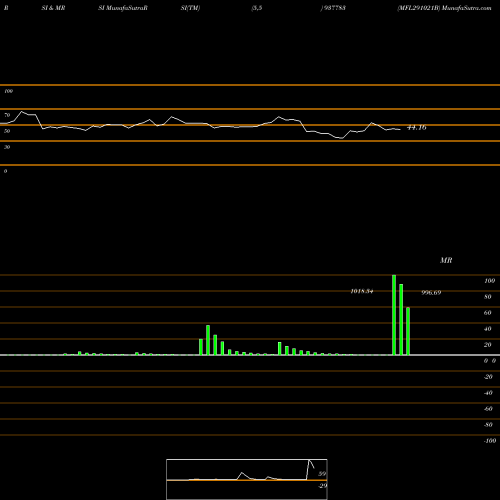Click the MR axis label 80
This screenshot has height=500, width=500.
[488, 297]
